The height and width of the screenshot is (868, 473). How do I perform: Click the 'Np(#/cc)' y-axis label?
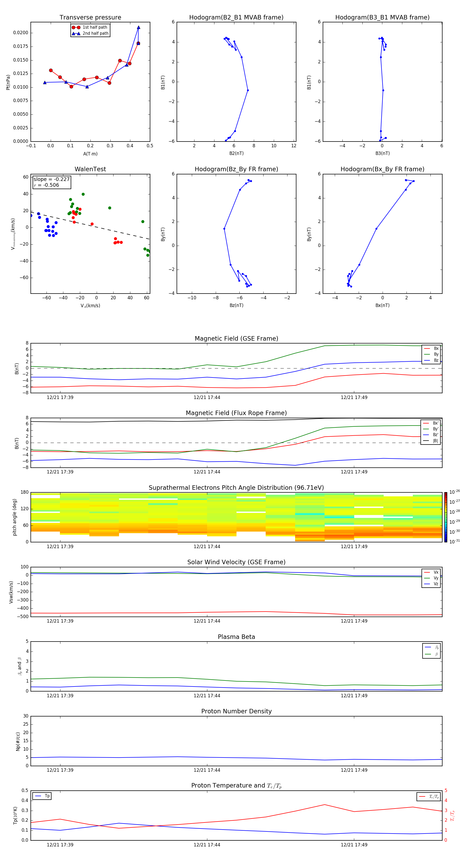(18, 741)
